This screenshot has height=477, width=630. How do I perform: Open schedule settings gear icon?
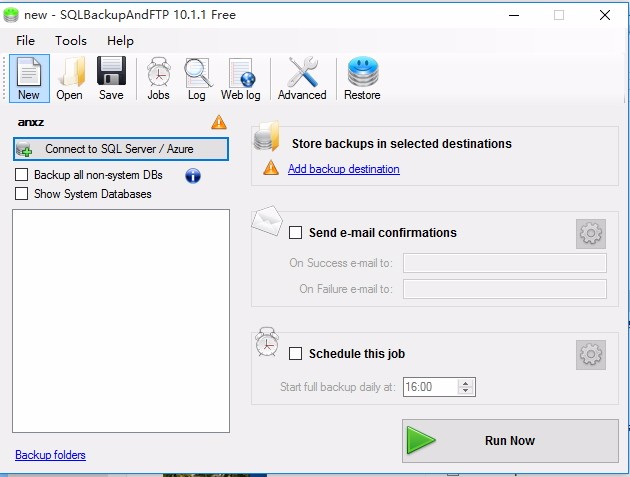(x=591, y=355)
